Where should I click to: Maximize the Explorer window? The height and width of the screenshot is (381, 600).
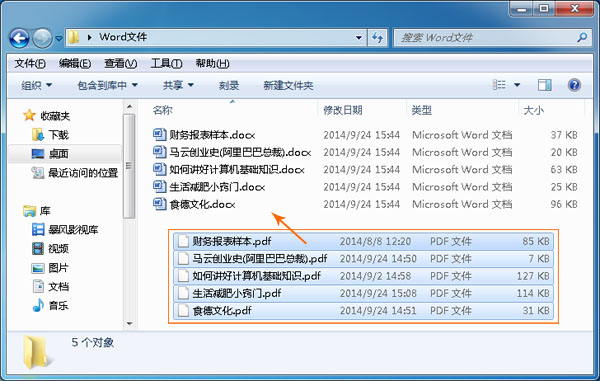[x=544, y=8]
